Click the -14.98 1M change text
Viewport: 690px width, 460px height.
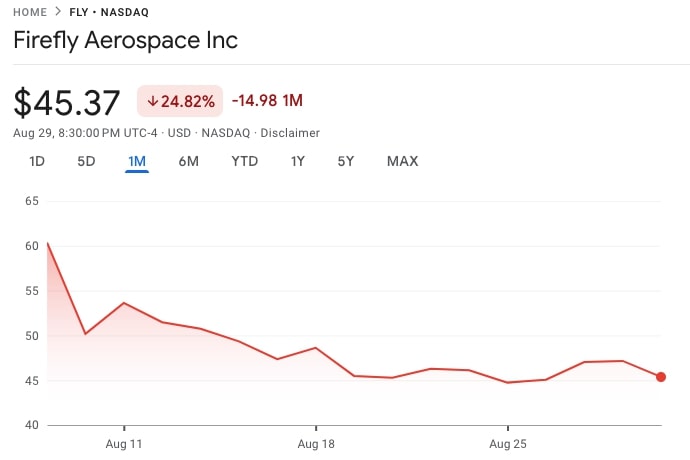point(267,101)
